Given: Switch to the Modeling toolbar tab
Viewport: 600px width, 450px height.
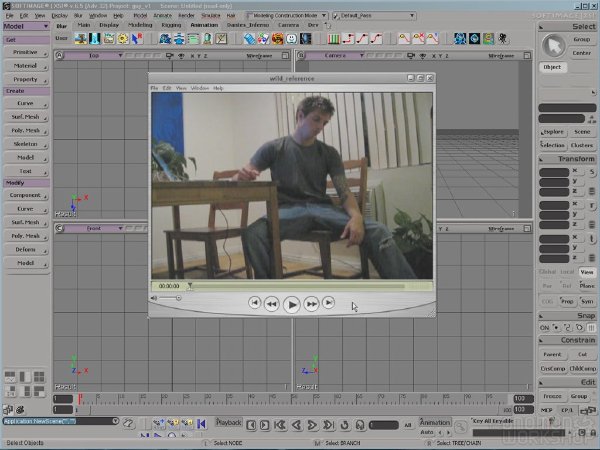Looking at the screenshot, I should pyautogui.click(x=140, y=25).
